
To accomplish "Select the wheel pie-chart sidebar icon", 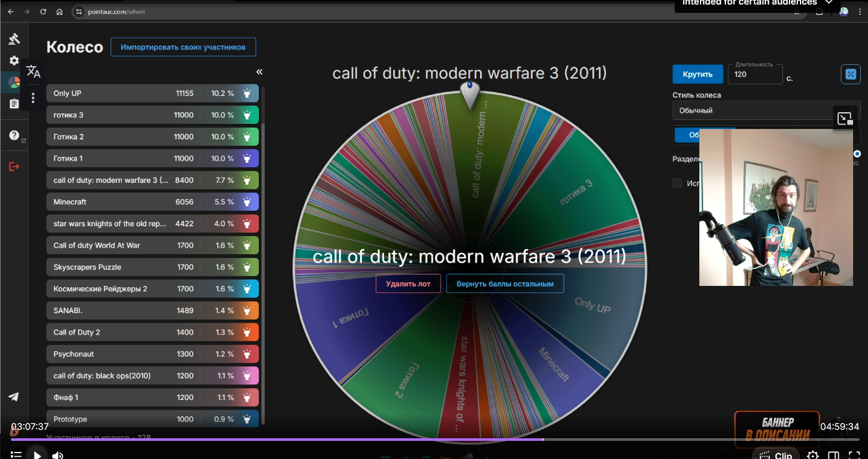I will point(14,82).
